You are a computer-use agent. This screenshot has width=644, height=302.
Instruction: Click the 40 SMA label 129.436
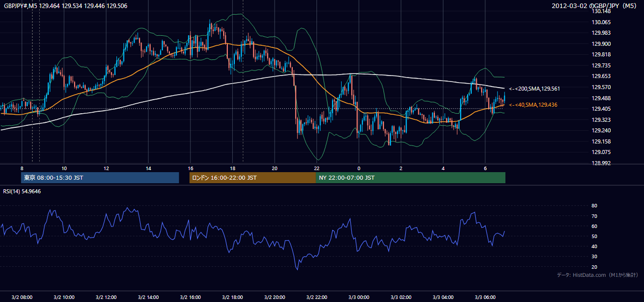(x=533, y=105)
